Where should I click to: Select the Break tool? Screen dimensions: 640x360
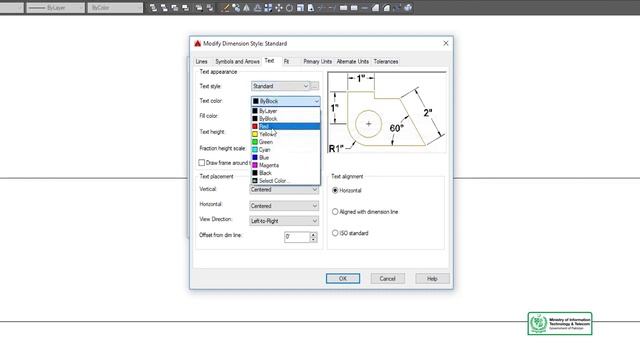click(x=354, y=8)
